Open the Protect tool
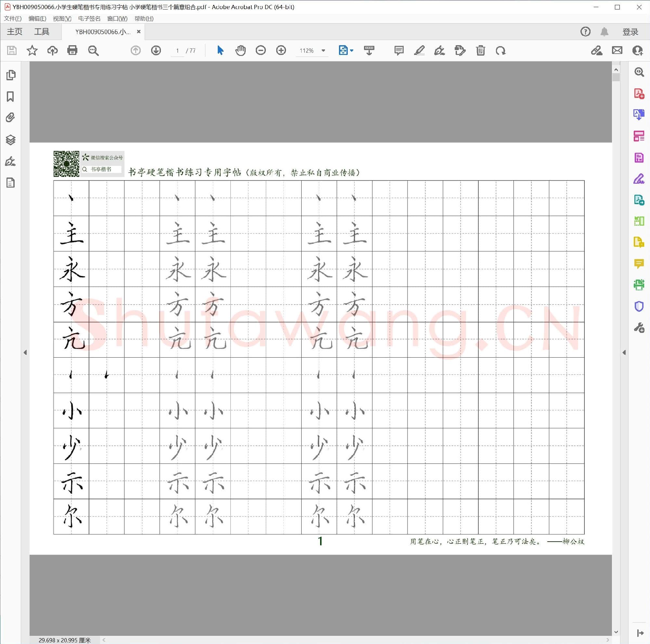 [639, 306]
